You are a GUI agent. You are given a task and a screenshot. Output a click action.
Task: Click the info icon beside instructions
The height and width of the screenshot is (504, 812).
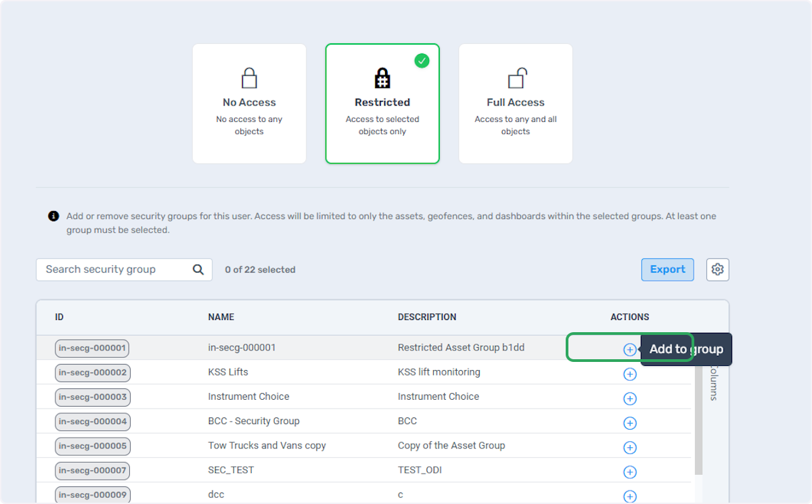pyautogui.click(x=53, y=216)
